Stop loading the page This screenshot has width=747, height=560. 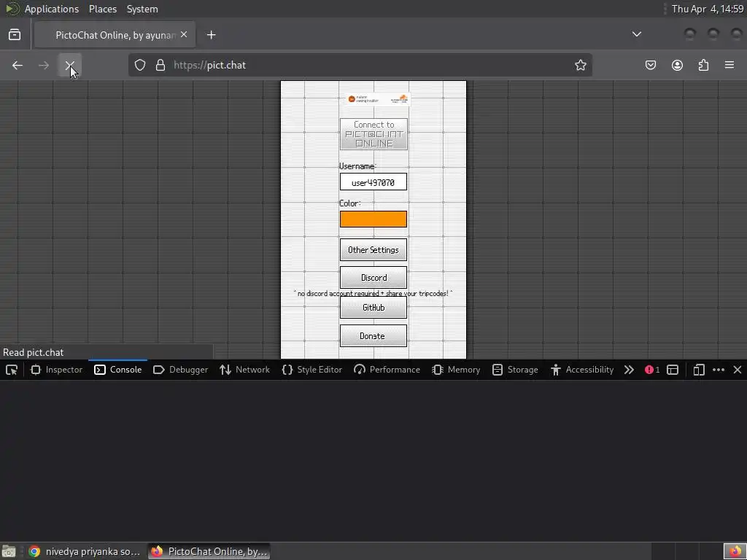click(x=69, y=65)
